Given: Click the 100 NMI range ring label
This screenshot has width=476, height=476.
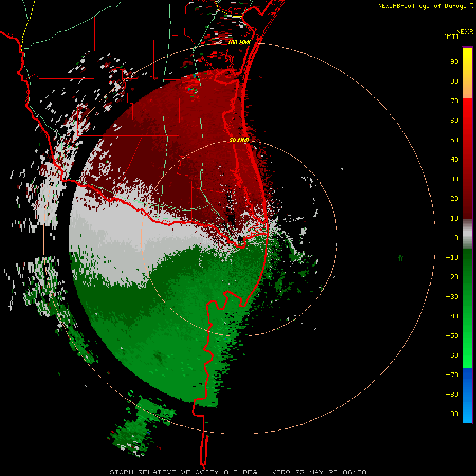Looking at the screenshot, I should pos(239,42).
